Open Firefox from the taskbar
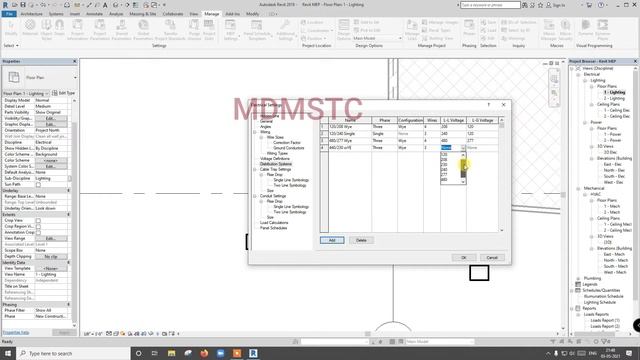This screenshot has height=360, width=640. 204,353
